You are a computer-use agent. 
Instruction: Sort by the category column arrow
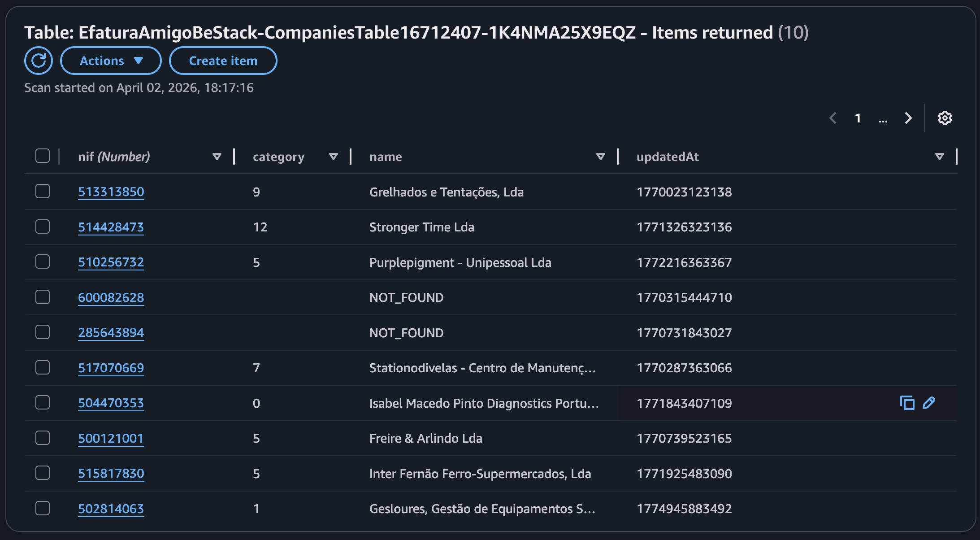tap(333, 157)
